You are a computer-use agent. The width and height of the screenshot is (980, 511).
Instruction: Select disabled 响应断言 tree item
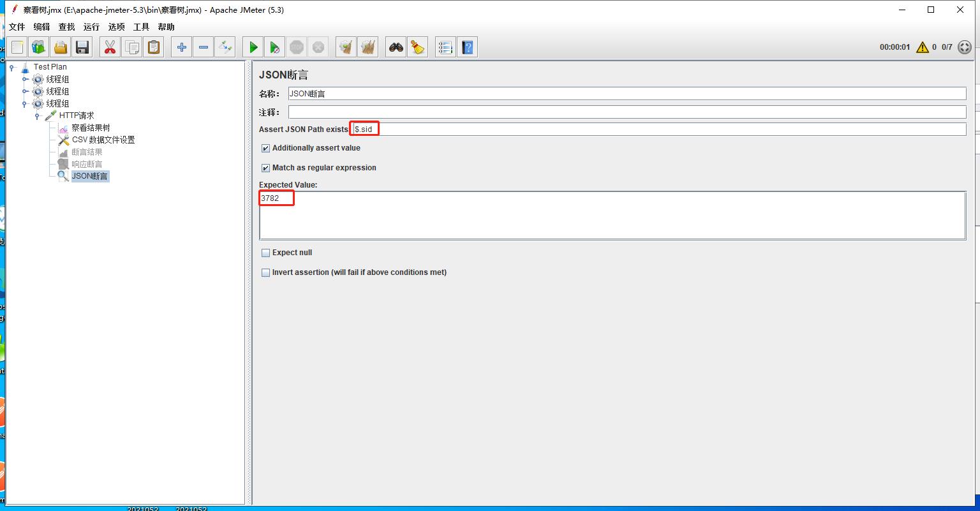point(87,164)
